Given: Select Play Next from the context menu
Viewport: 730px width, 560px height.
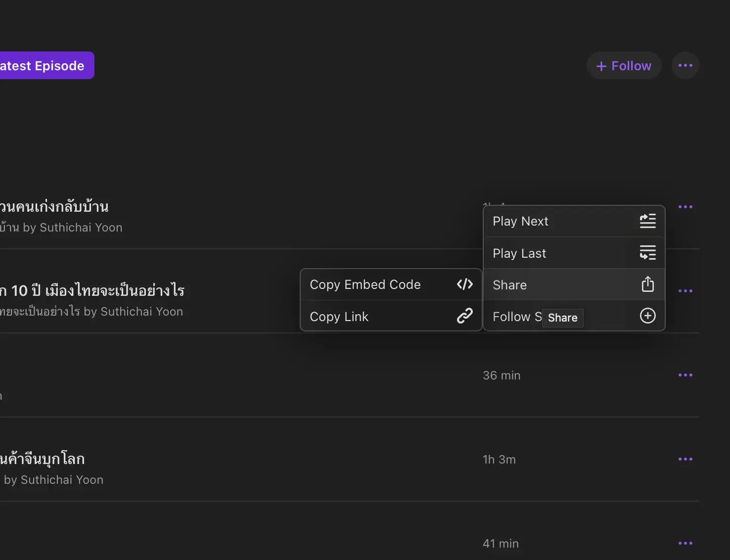Looking at the screenshot, I should (x=520, y=221).
